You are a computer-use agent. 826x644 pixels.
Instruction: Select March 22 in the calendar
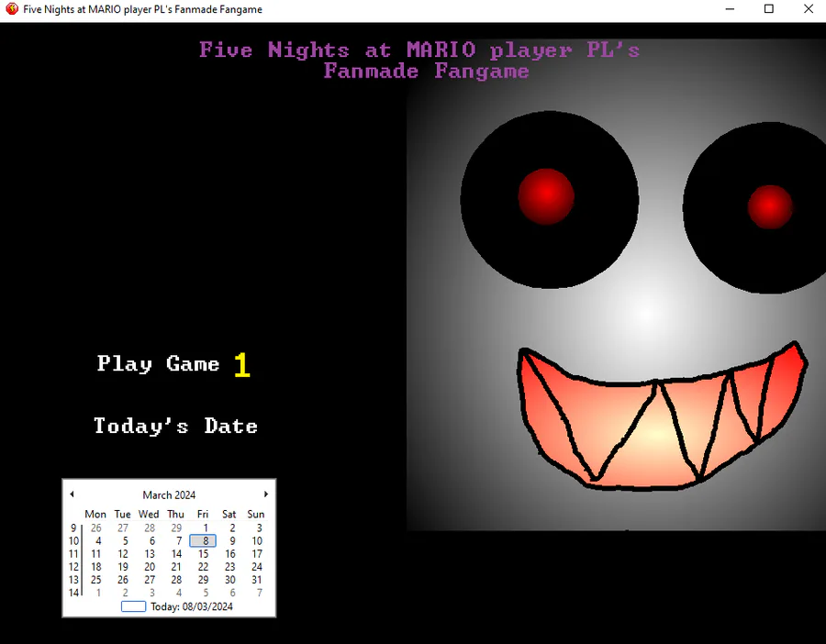pos(204,567)
